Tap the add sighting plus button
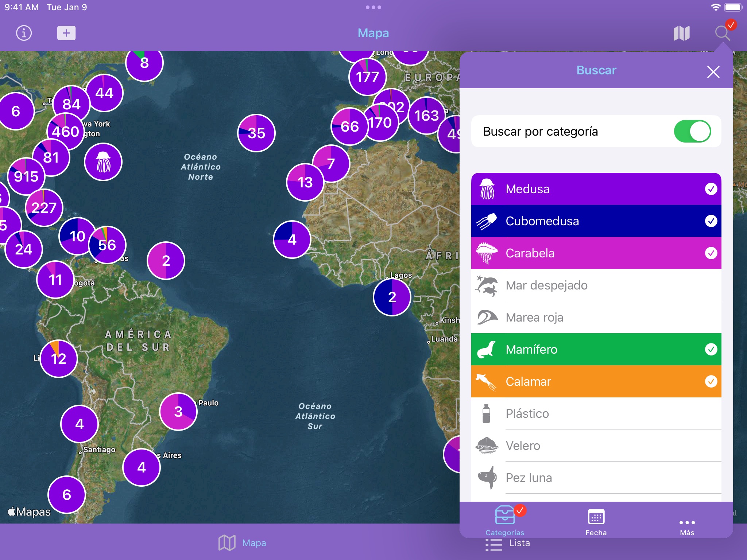 tap(66, 33)
